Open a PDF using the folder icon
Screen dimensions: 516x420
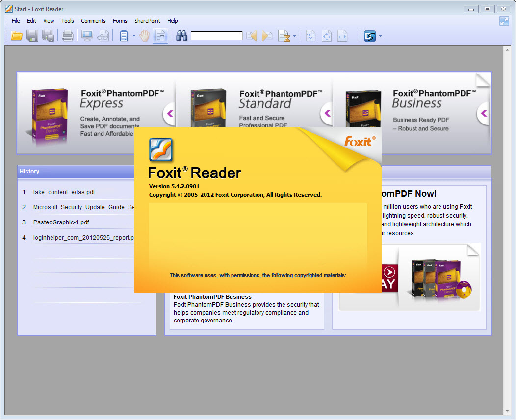(16, 35)
